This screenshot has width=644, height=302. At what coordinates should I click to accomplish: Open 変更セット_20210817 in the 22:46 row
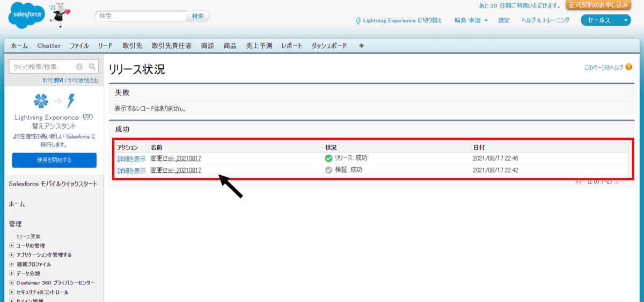pos(176,159)
